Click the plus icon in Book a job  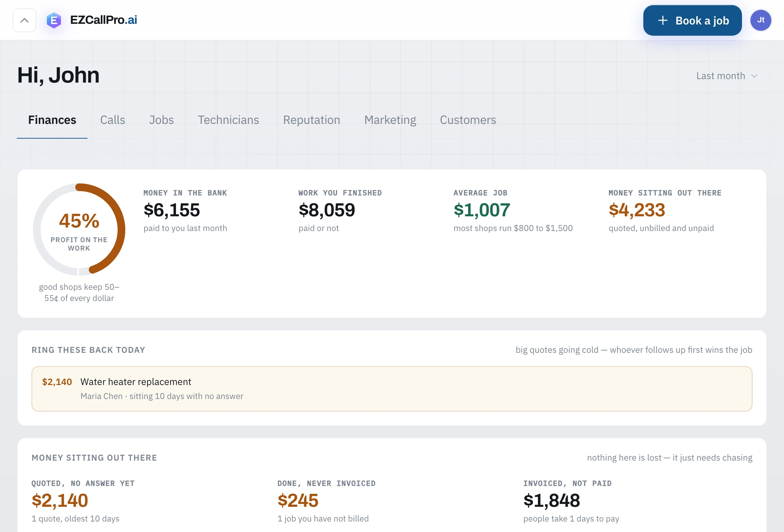(x=663, y=21)
